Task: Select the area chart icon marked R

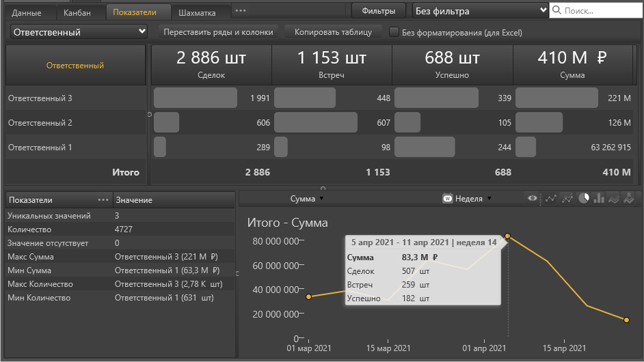Action: pos(629,199)
